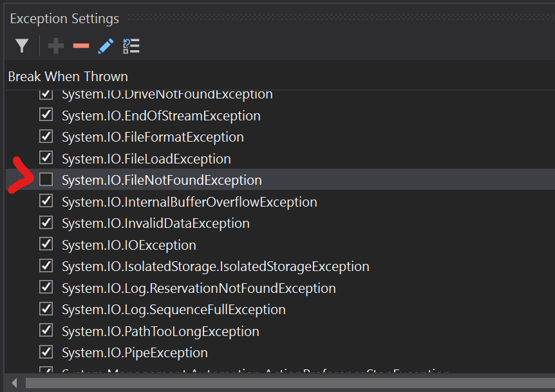Uncheck System.IO.DriveNotFoundException

point(46,93)
